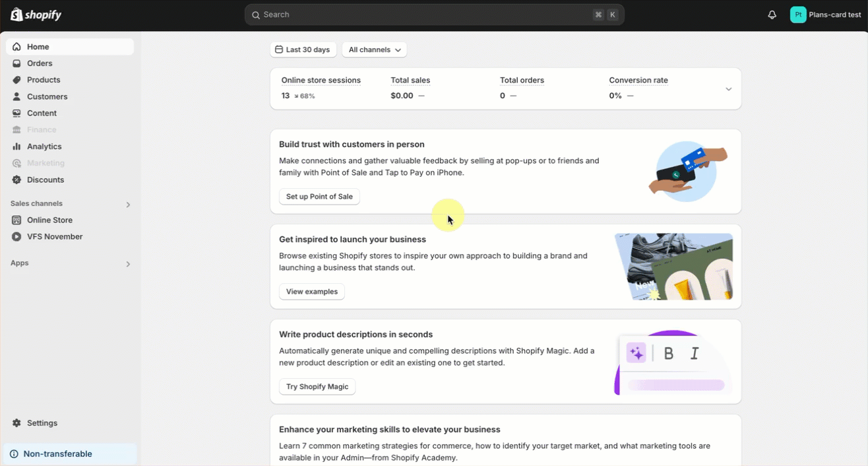Open the Plans-card test account menu
This screenshot has width=868, height=466.
point(826,15)
